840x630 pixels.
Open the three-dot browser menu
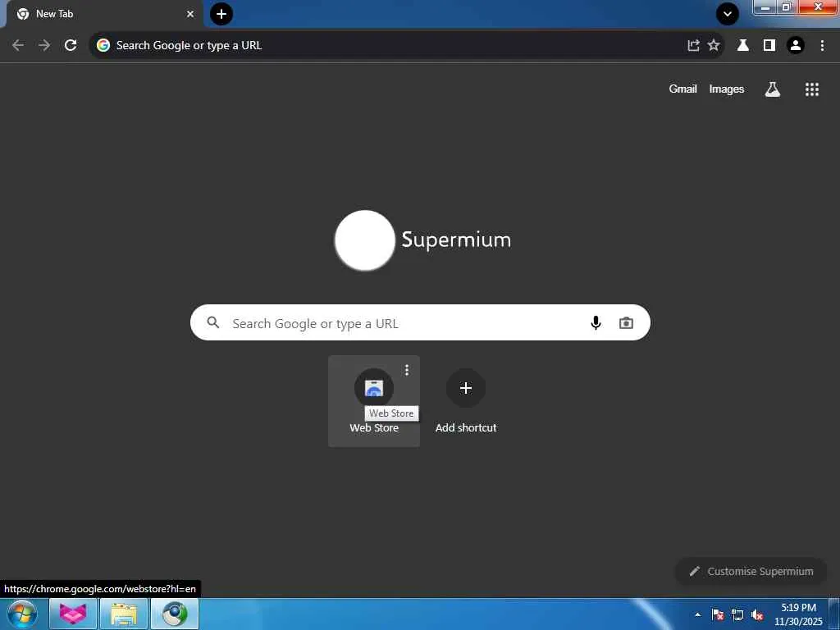coord(822,46)
